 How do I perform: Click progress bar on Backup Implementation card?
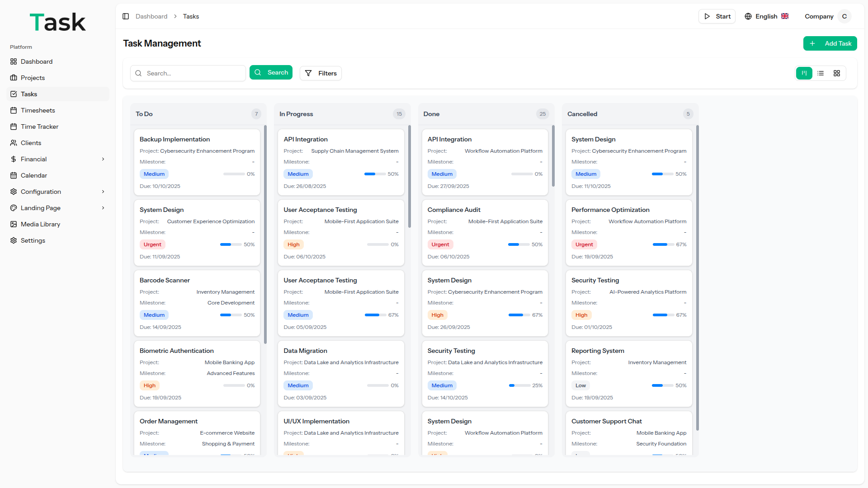tap(234, 174)
